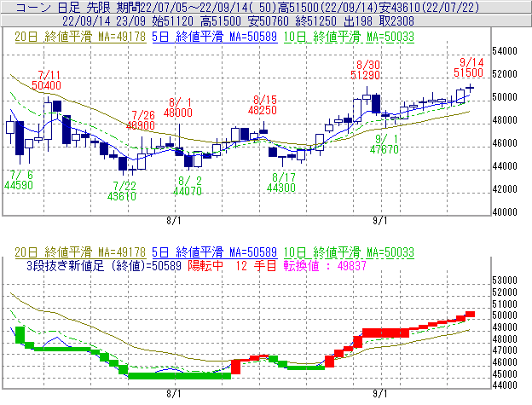Image resolution: width=532 pixels, height=405 pixels.
Task: Click the 7/6 low annotation 44590
Action: [19, 183]
